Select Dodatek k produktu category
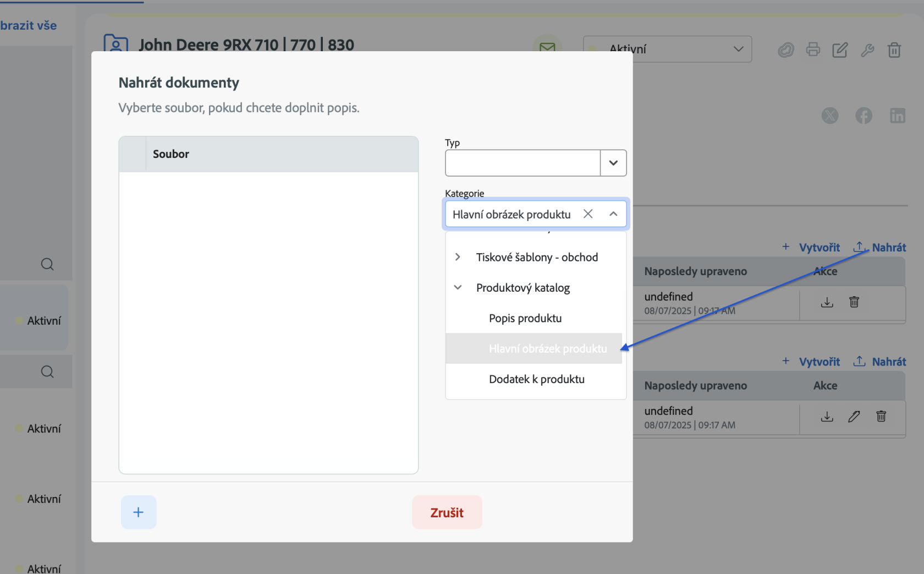The image size is (924, 574). click(537, 379)
